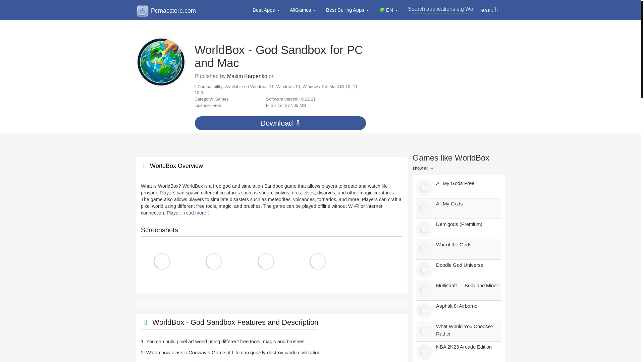Viewport: 644px width, 362px height.
Task: Click the WorldBox - God Sandbox title
Action: coord(279,56)
